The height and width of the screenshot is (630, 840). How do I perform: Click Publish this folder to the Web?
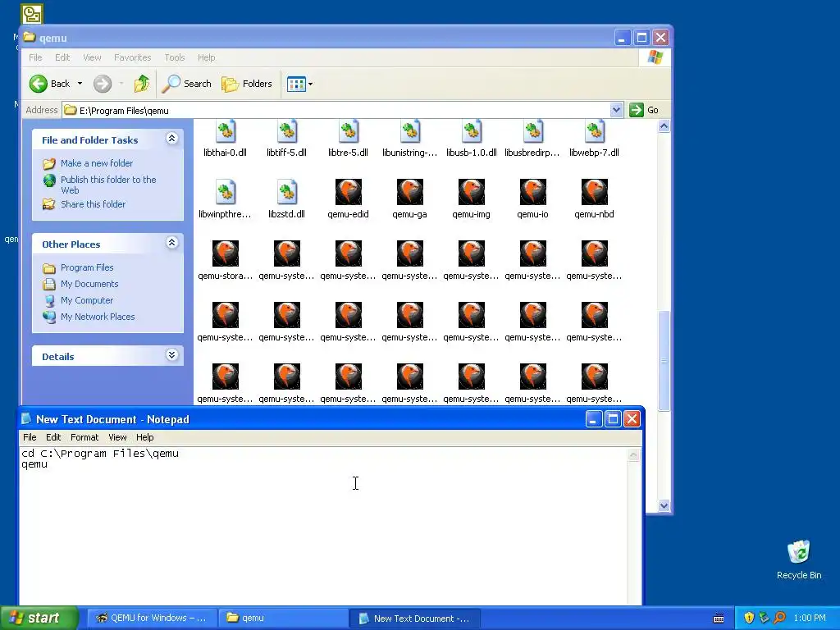[108, 185]
